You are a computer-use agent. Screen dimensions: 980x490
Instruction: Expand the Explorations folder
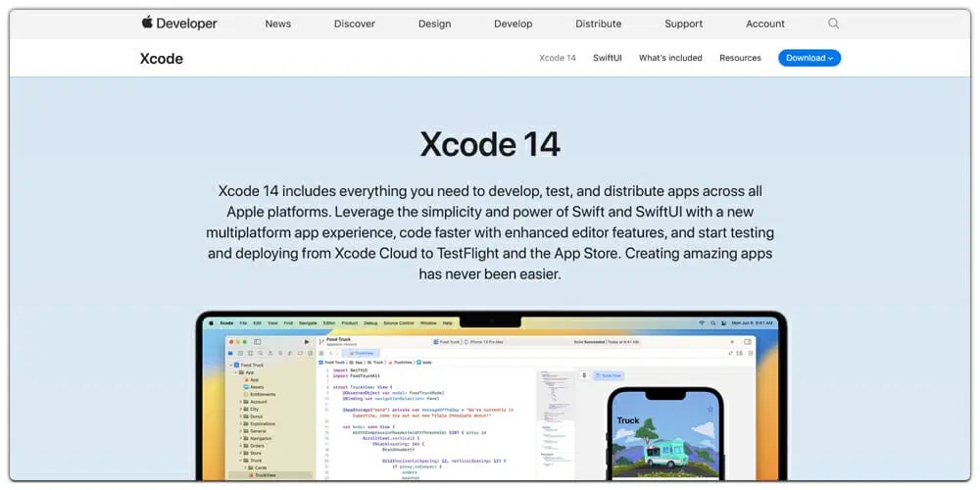[x=241, y=423]
